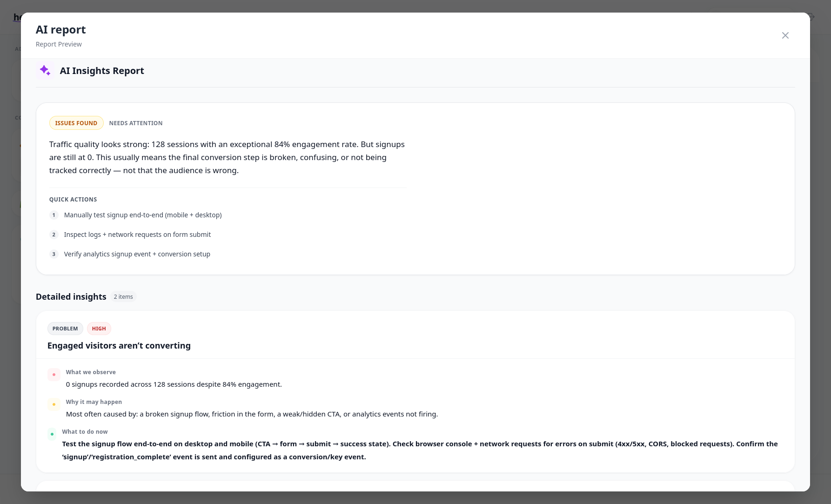831x504 pixels.
Task: Click 'Manually test signup end-to-end' action
Action: click(143, 215)
